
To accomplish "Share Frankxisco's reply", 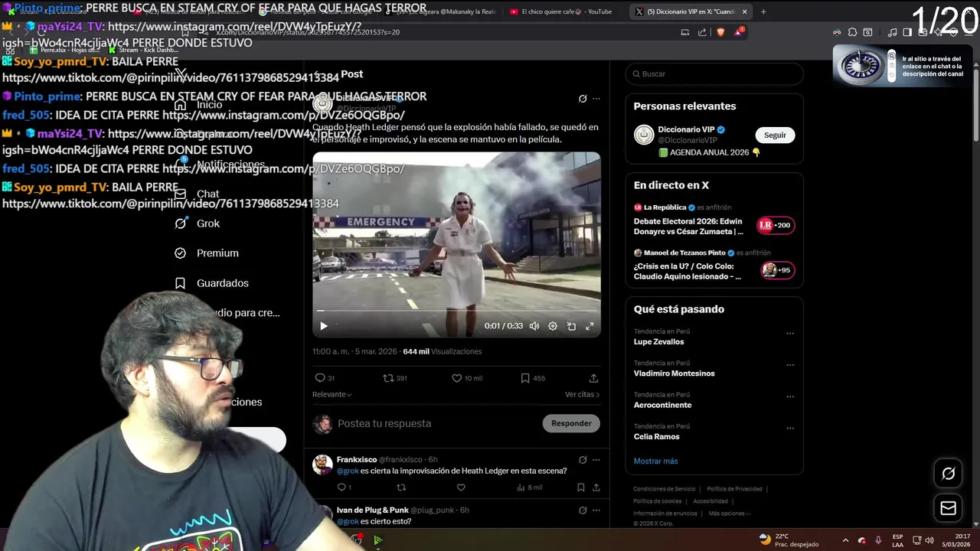I will (596, 487).
